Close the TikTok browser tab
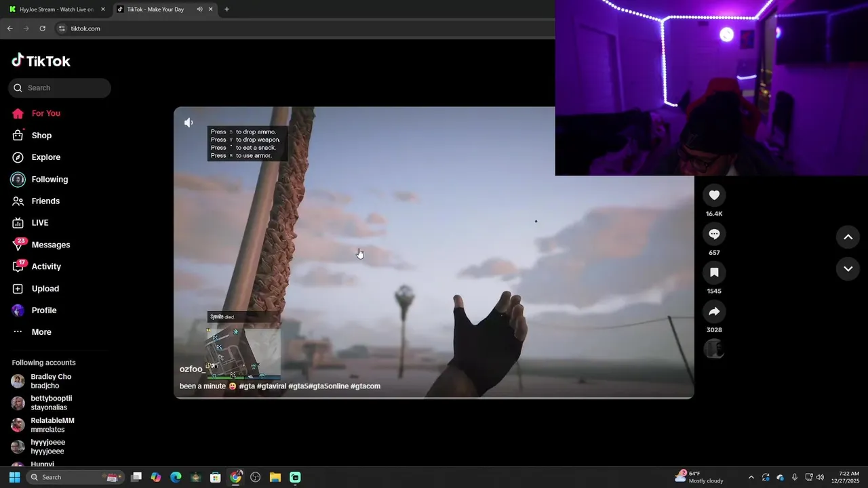868x488 pixels. tap(211, 9)
